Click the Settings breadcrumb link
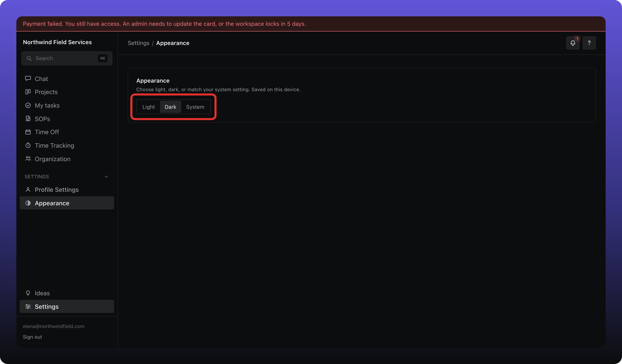The height and width of the screenshot is (364, 622). tap(138, 43)
